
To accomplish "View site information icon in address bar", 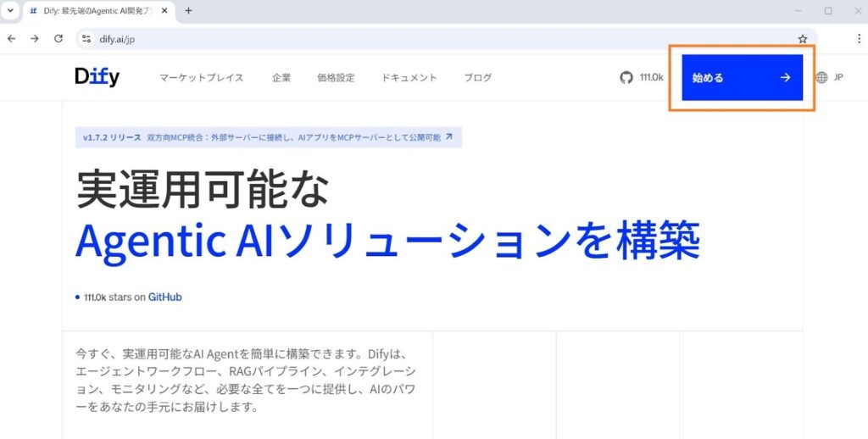I will (86, 38).
